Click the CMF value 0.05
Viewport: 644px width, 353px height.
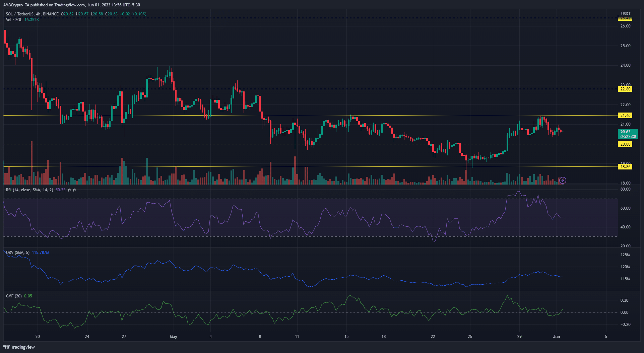[x=28, y=296]
